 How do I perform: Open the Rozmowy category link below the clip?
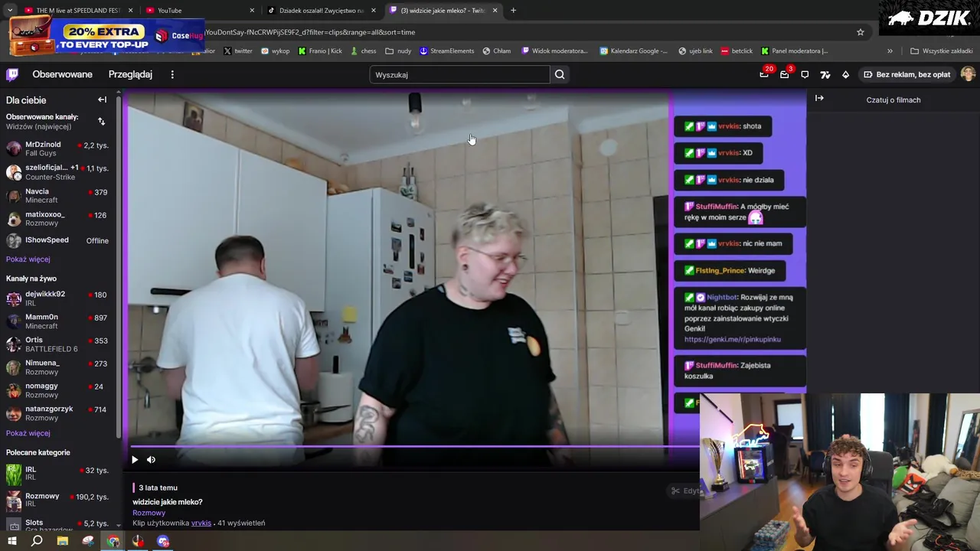pos(149,513)
